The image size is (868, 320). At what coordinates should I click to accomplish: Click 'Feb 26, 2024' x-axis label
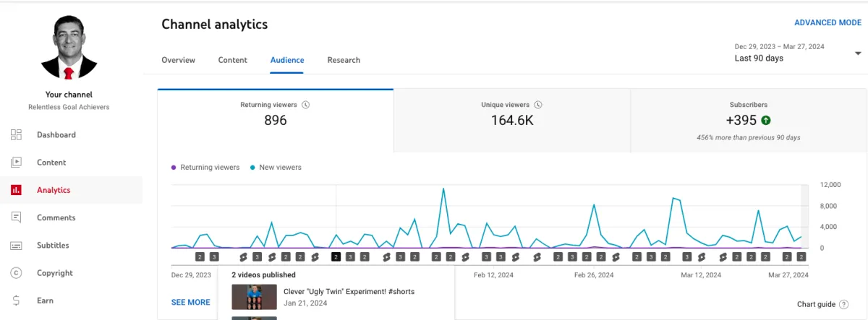(x=594, y=275)
